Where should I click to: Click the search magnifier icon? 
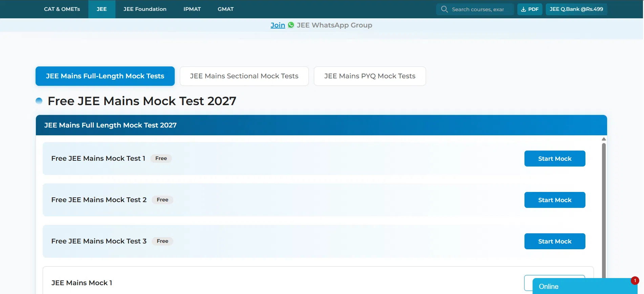click(x=444, y=9)
